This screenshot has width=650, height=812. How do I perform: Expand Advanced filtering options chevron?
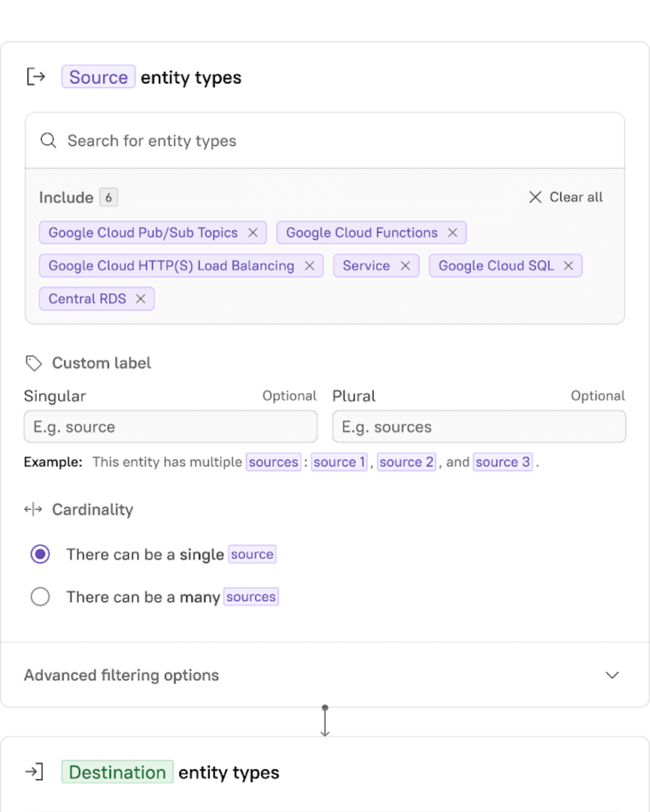(612, 675)
